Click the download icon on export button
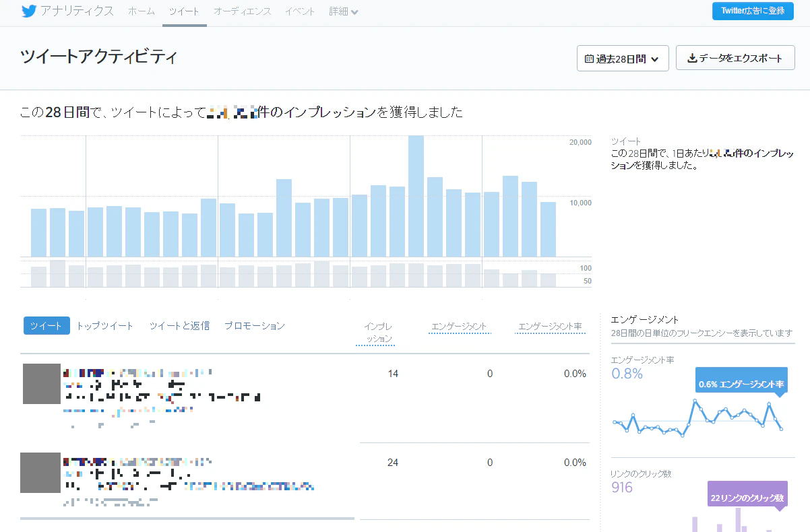810x532 pixels. coord(691,58)
